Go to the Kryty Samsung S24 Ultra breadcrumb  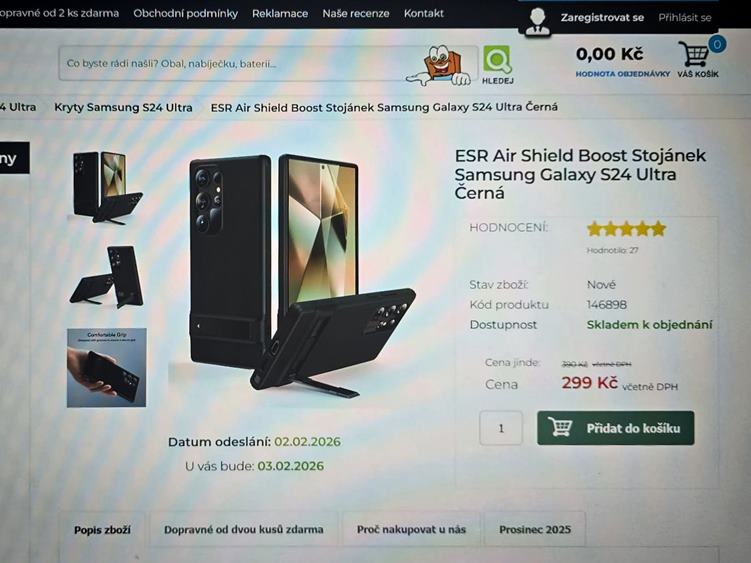123,107
